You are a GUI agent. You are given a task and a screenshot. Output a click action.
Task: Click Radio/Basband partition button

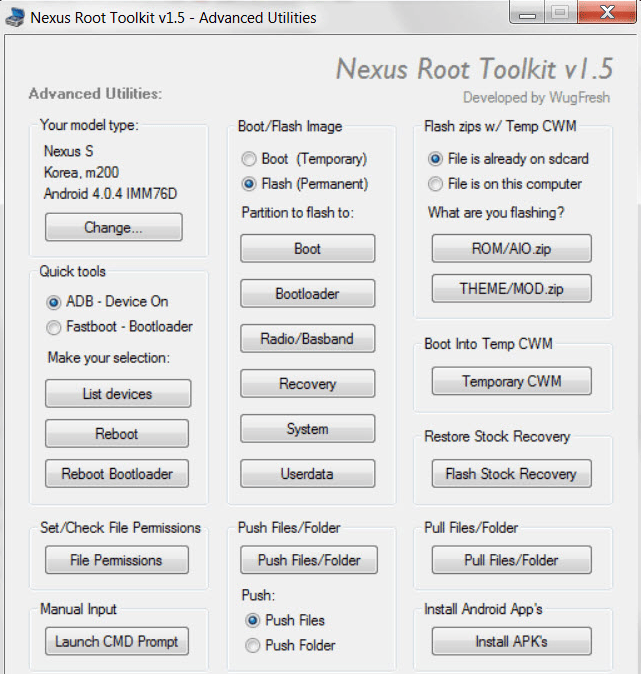(307, 338)
